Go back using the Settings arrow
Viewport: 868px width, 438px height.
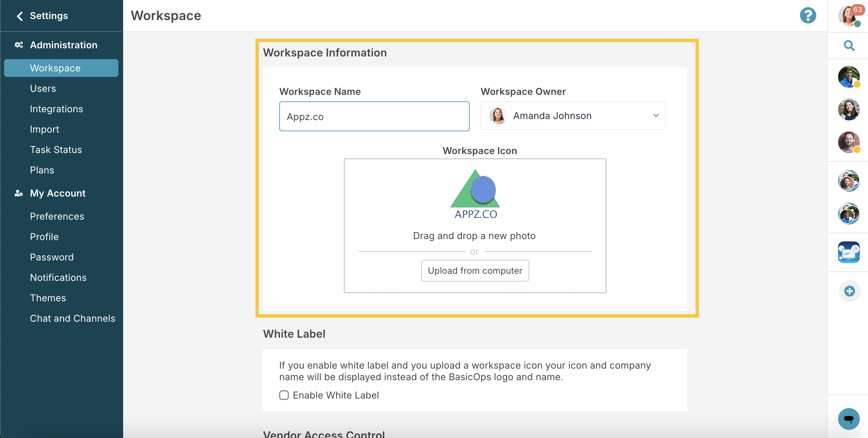point(19,16)
